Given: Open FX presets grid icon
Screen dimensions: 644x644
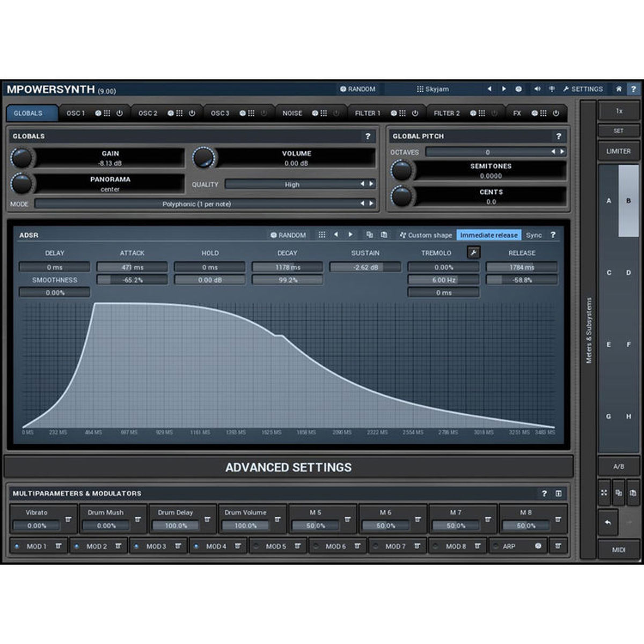Looking at the screenshot, I should pos(543,113).
